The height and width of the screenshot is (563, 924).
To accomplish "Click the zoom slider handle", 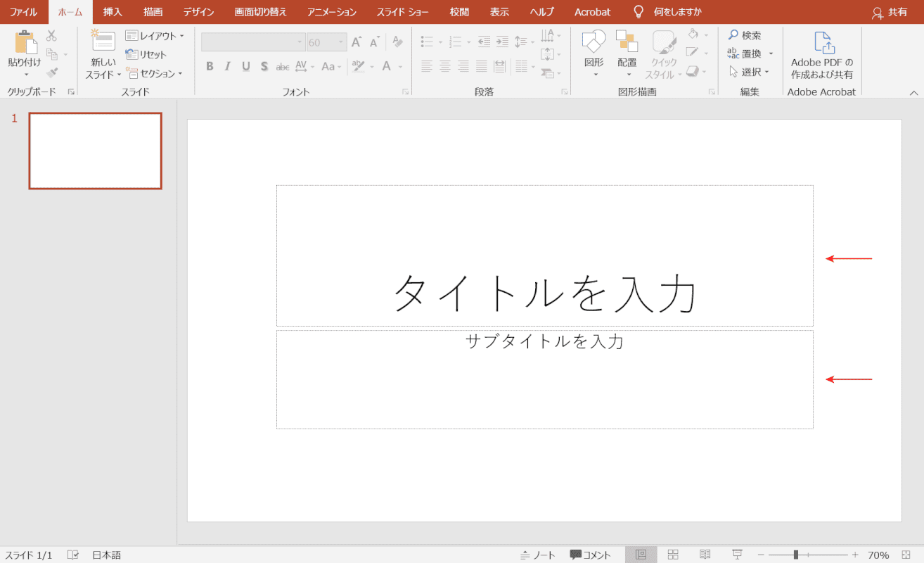I will click(795, 555).
